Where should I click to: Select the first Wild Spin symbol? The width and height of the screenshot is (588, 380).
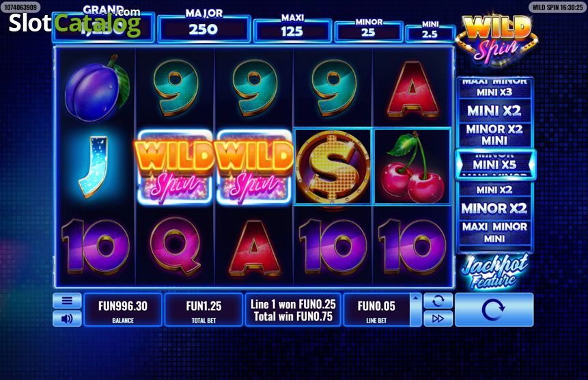point(174,167)
